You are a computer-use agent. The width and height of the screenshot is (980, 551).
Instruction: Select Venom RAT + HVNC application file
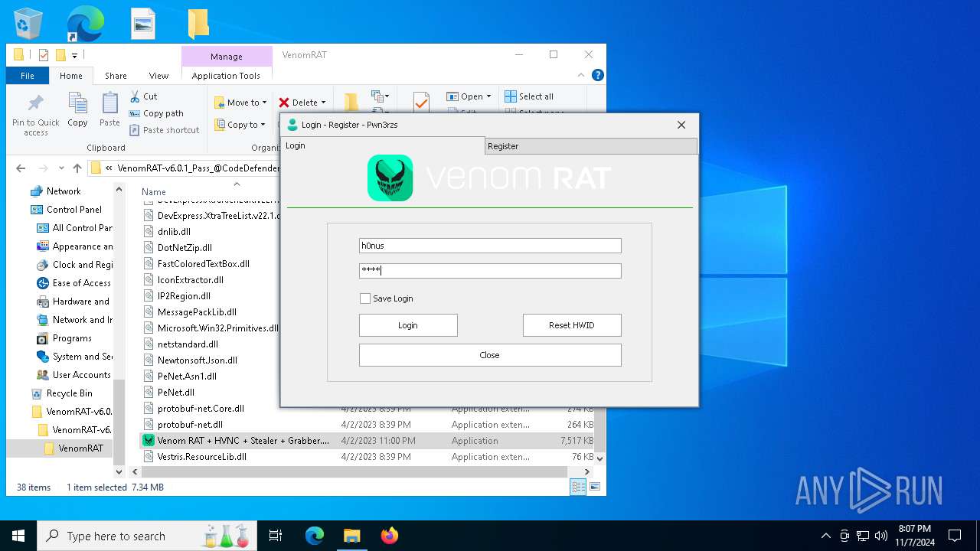point(243,441)
